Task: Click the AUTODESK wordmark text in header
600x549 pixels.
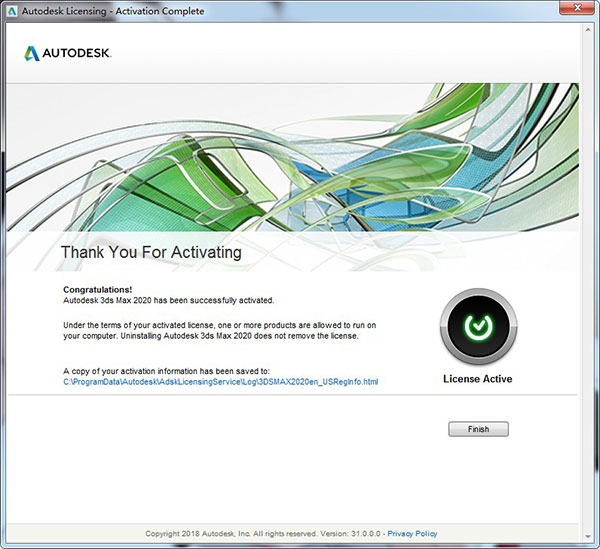Action: (77, 53)
